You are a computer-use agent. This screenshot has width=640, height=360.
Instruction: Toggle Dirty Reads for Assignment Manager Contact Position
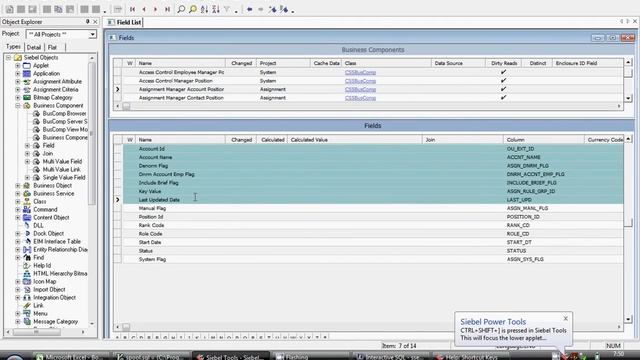point(503,98)
